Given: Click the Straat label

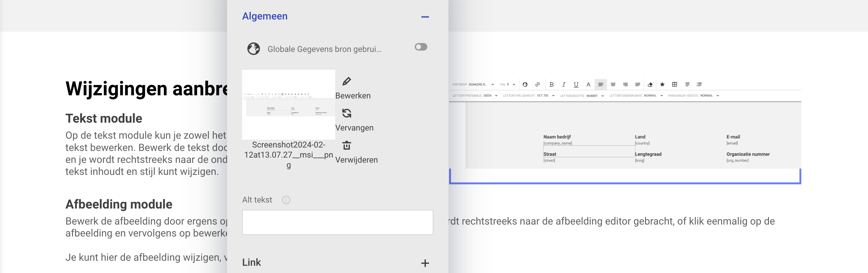Looking at the screenshot, I should point(550,154).
